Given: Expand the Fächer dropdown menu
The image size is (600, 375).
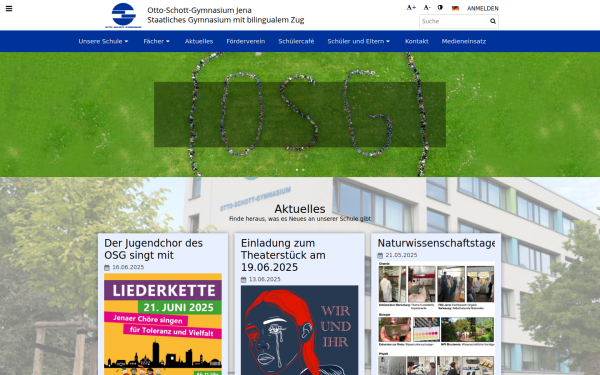Looking at the screenshot, I should pyautogui.click(x=157, y=41).
